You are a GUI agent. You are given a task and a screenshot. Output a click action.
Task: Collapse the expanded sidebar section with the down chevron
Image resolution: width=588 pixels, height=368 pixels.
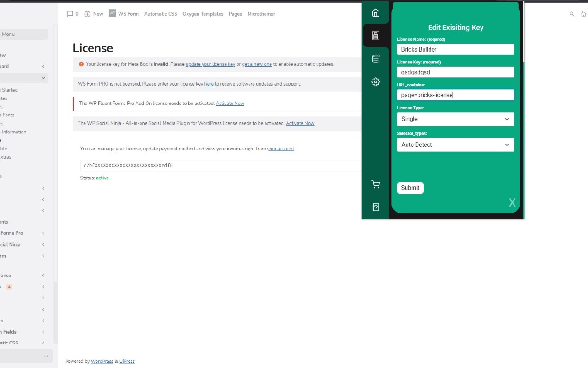(43, 78)
